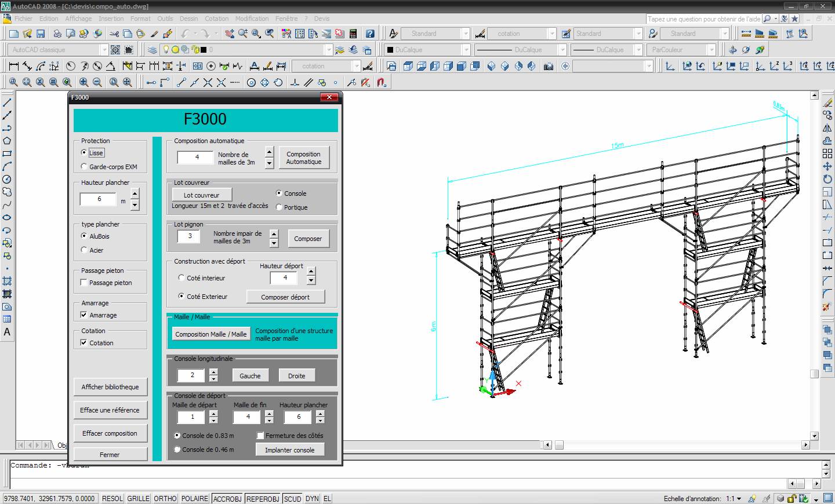The width and height of the screenshot is (835, 504).
Task: Select the Erase tool in modify toolbar
Action: tap(827, 103)
